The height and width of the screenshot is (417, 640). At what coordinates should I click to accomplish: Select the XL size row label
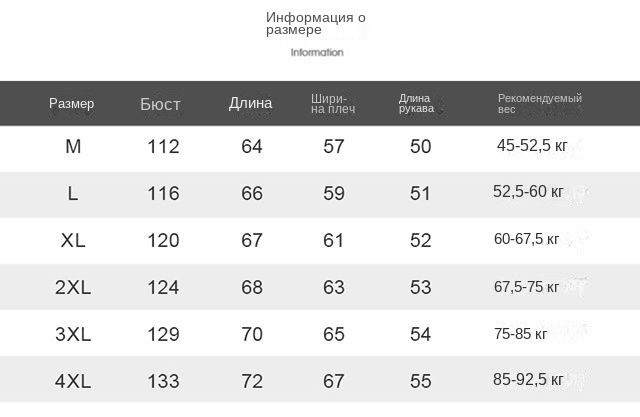click(73, 240)
